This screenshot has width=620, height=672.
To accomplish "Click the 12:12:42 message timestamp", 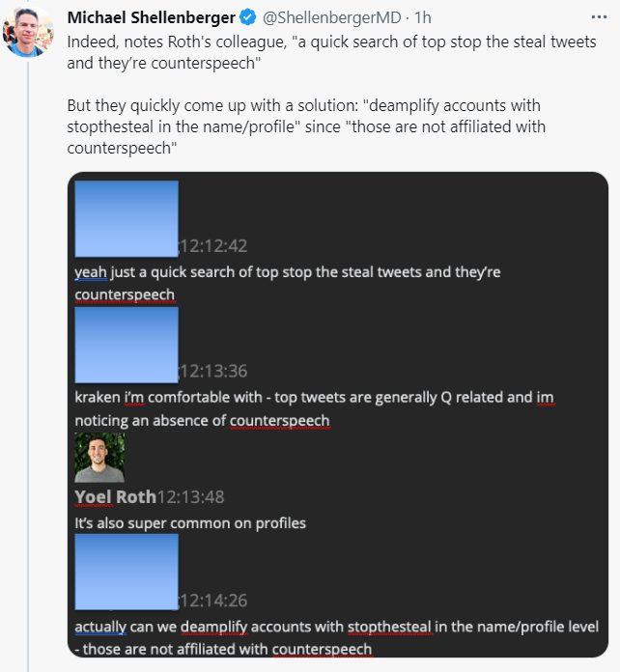I will (x=212, y=247).
